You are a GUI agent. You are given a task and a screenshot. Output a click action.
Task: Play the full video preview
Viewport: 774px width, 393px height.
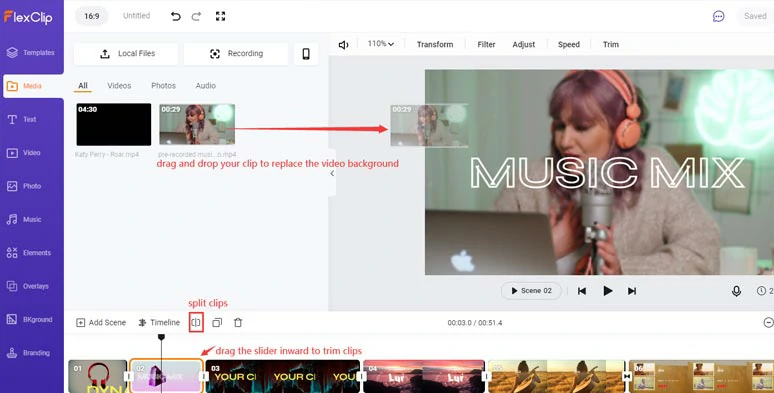[x=608, y=291]
